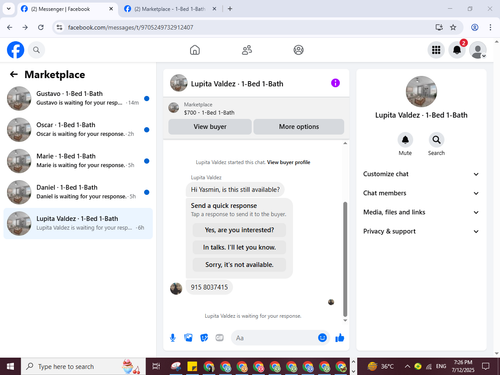This screenshot has width=500, height=375.
Task: Open Gustavo 1-Bed 1-Bath conversation
Action: 78,98
